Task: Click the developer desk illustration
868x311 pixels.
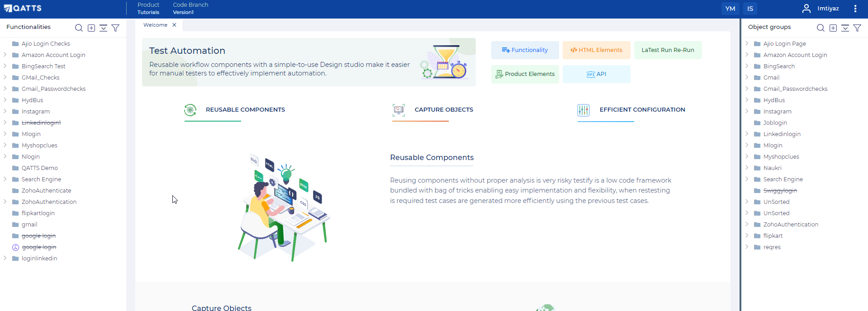Action: pos(284,208)
